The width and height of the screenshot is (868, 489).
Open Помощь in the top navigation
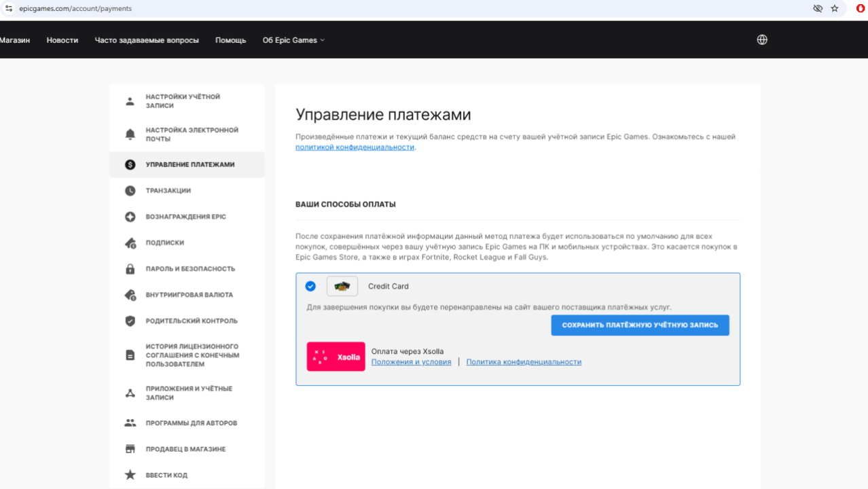[231, 40]
